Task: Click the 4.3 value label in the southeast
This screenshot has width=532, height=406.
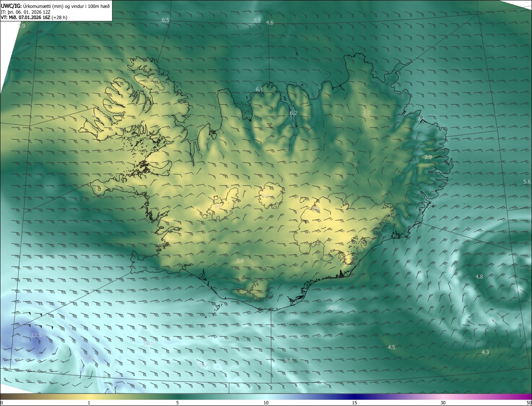Action: tap(485, 352)
